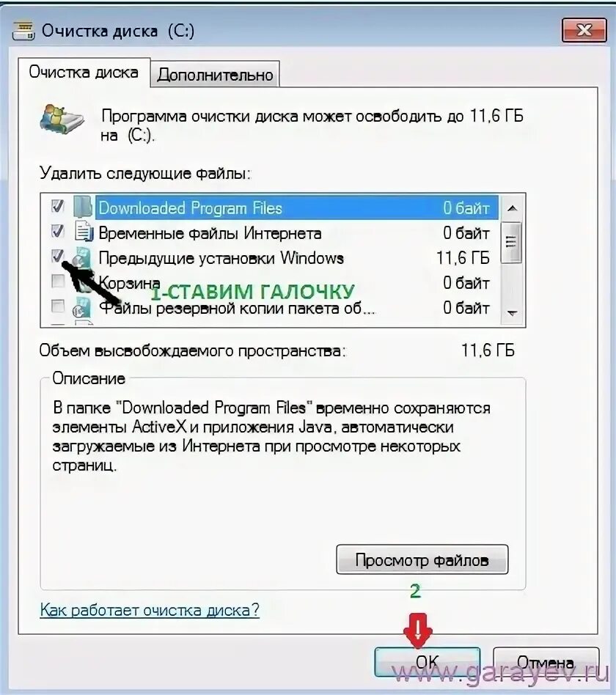Viewport: 616px width, 695px height.
Task: Switch to the Дополнительно tab
Action: (x=215, y=75)
